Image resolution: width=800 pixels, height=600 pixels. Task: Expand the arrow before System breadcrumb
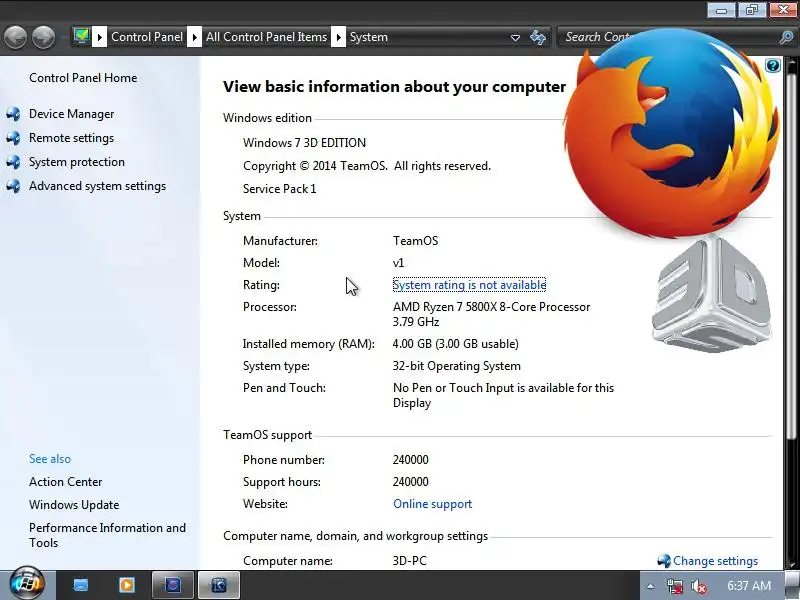338,37
